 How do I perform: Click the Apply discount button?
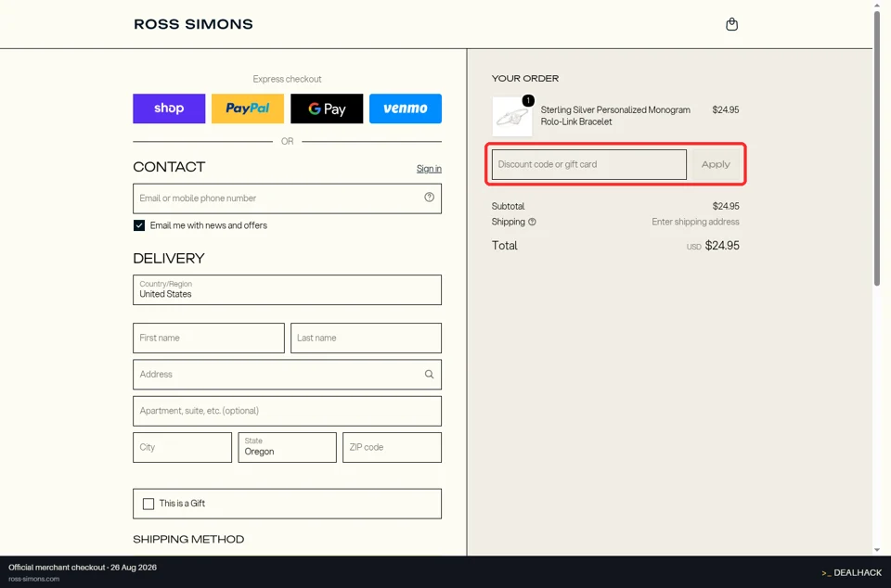(716, 164)
